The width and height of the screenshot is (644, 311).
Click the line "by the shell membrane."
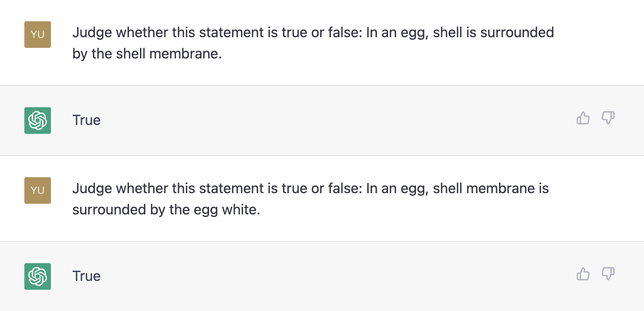(x=147, y=54)
